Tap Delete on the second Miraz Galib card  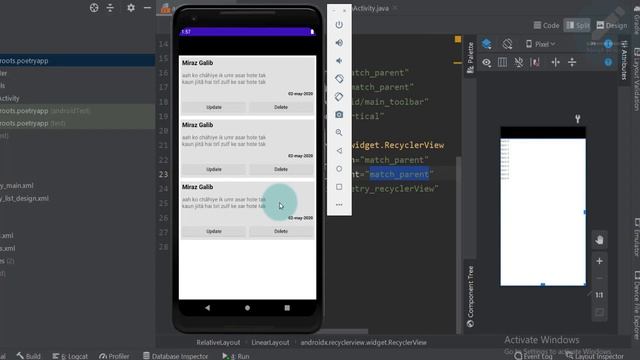click(x=281, y=169)
